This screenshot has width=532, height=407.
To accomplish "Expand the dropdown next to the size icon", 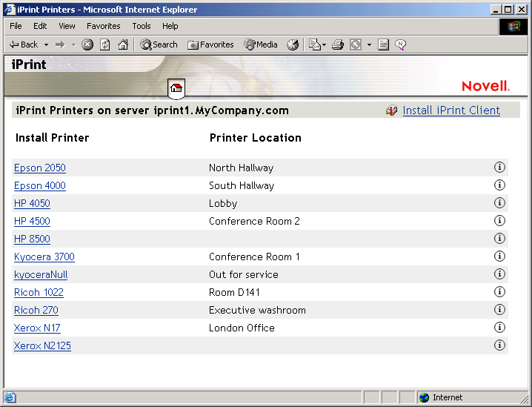I will pos(369,44).
